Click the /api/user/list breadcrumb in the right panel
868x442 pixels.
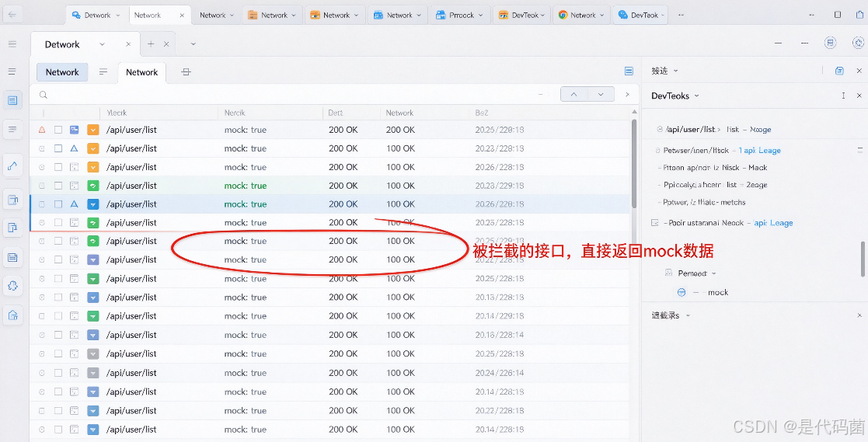click(691, 130)
